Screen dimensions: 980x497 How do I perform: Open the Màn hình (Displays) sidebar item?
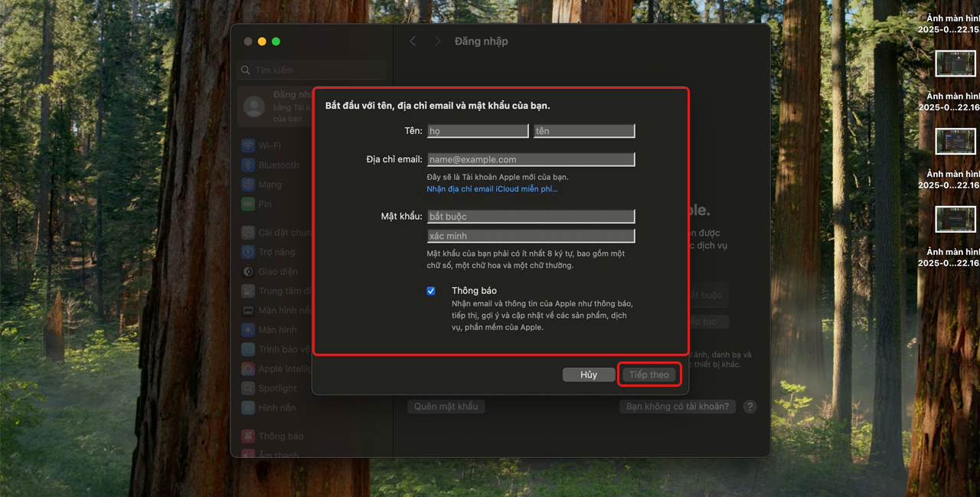pyautogui.click(x=276, y=330)
